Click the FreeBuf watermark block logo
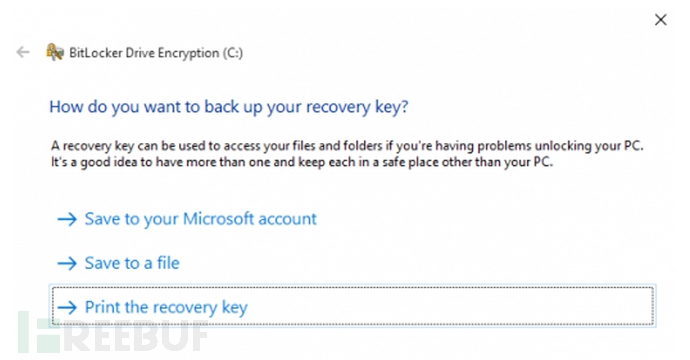The height and width of the screenshot is (360, 690). point(39,332)
